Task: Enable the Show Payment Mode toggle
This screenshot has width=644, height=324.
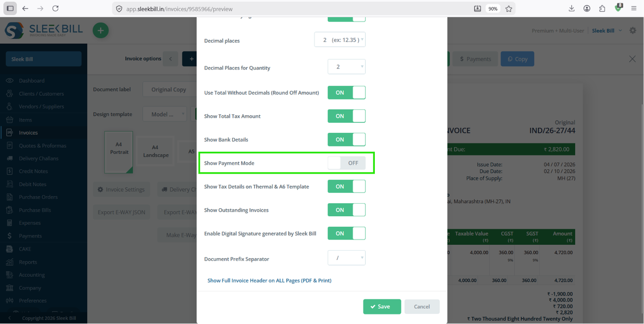Action: click(x=347, y=163)
